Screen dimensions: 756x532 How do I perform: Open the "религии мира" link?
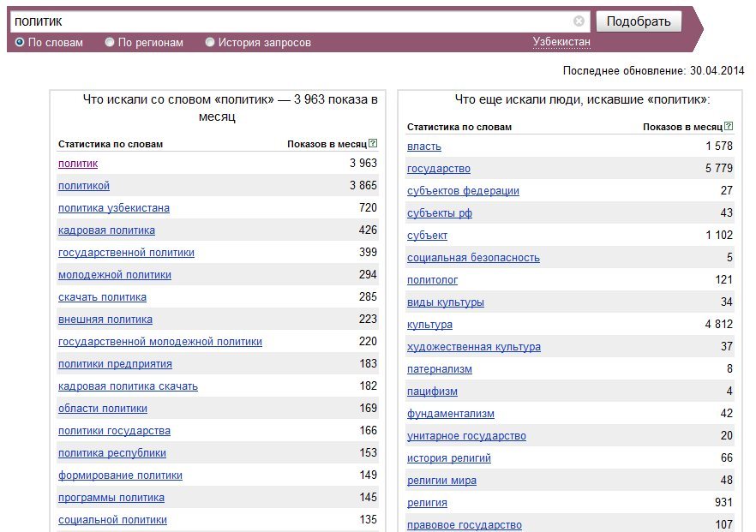pyautogui.click(x=441, y=480)
